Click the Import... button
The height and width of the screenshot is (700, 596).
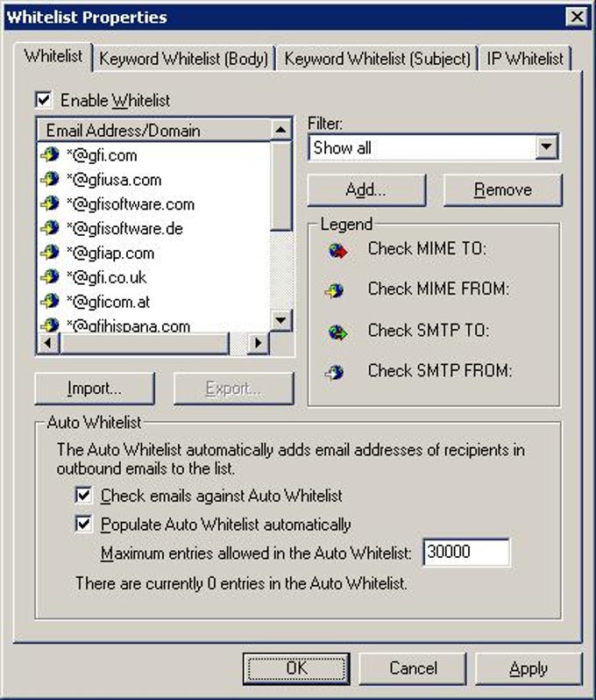(x=95, y=389)
